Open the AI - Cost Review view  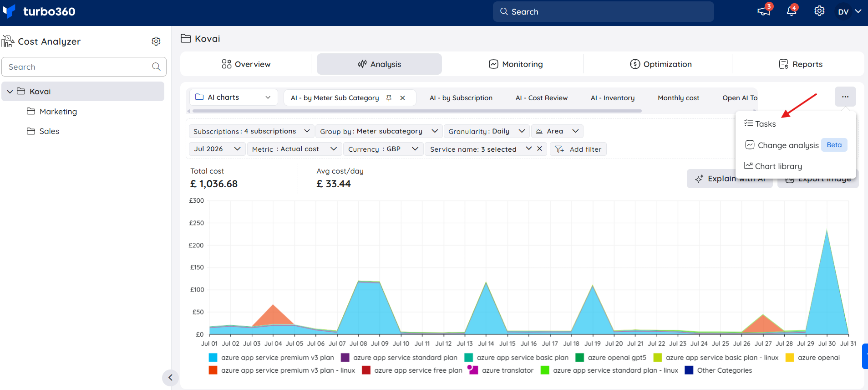[541, 98]
